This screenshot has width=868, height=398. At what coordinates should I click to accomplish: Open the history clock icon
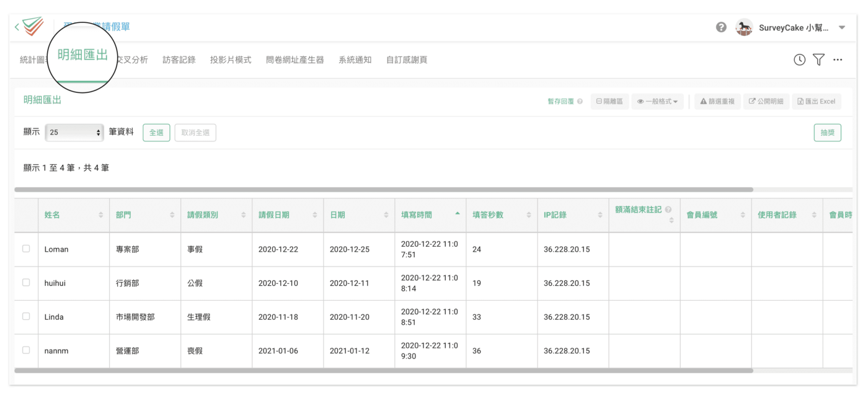pyautogui.click(x=800, y=60)
